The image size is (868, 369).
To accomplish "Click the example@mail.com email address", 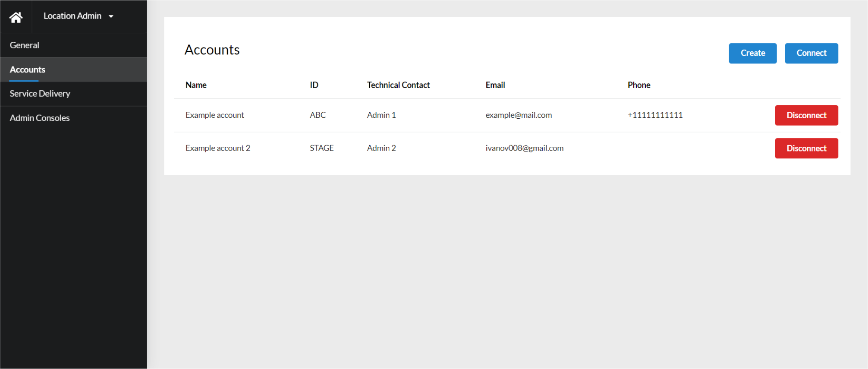I will pos(518,115).
